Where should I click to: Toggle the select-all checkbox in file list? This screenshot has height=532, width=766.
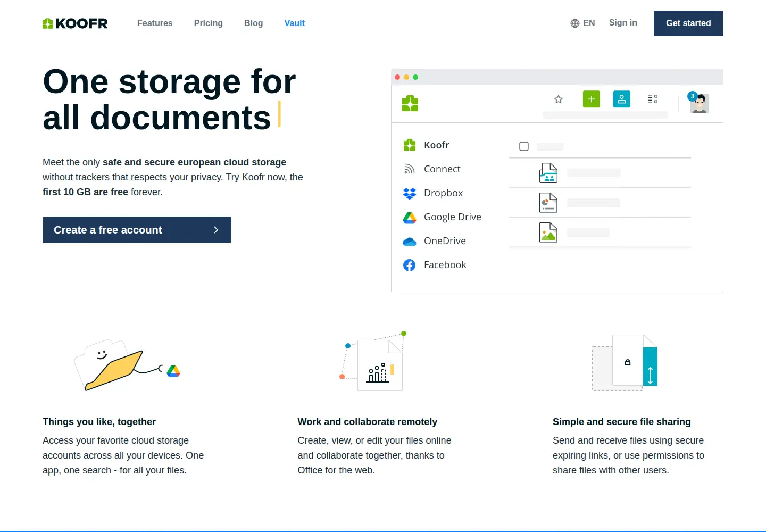[x=524, y=146]
